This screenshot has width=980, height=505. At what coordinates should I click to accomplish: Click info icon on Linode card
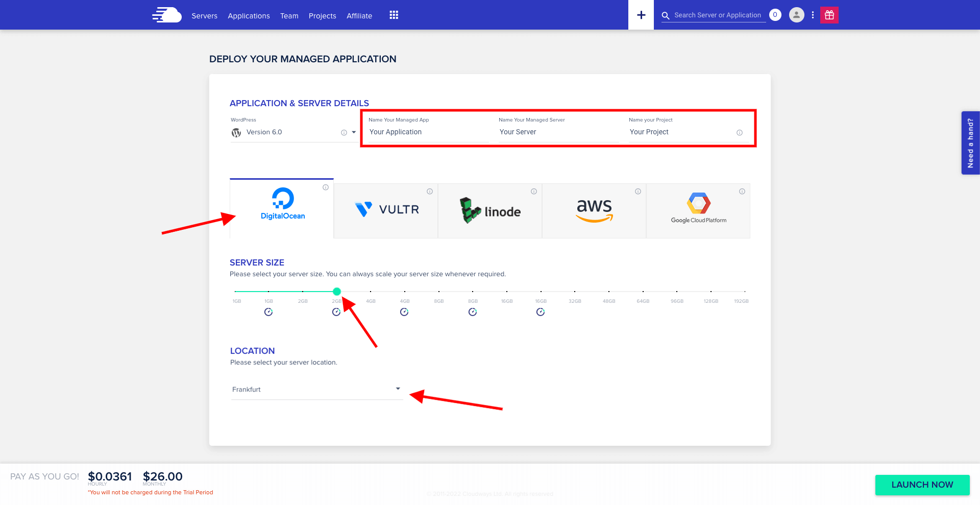point(534,191)
